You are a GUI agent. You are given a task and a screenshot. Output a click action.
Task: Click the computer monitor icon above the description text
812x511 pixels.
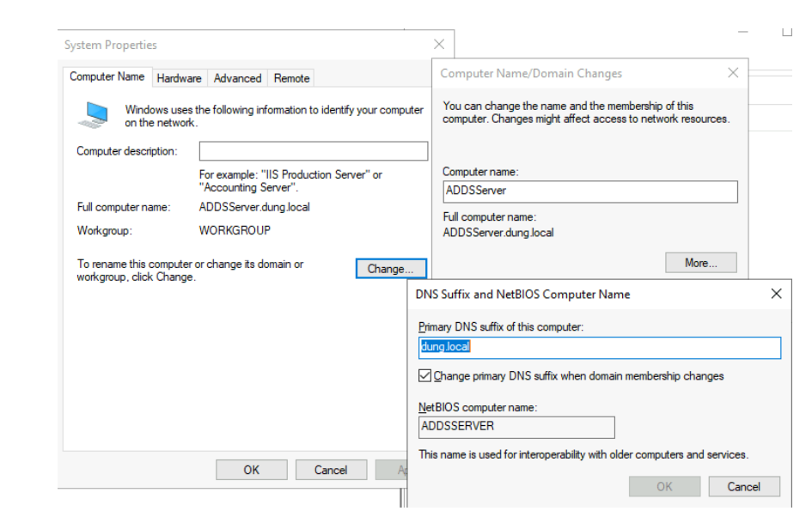tap(95, 113)
